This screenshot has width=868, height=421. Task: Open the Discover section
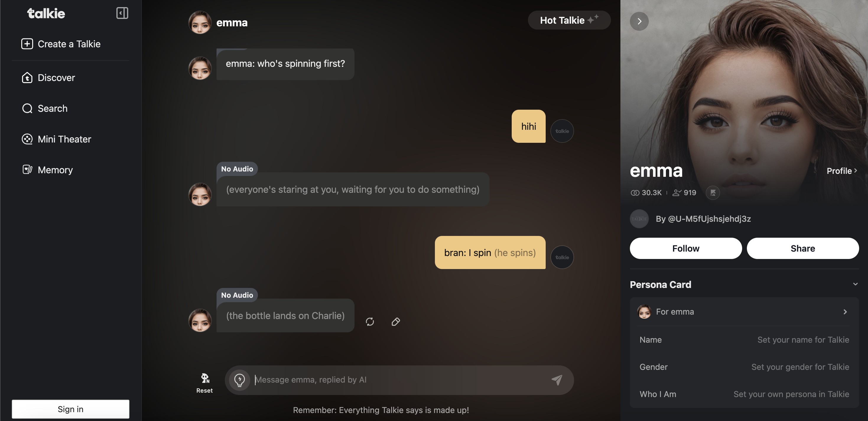click(x=56, y=77)
